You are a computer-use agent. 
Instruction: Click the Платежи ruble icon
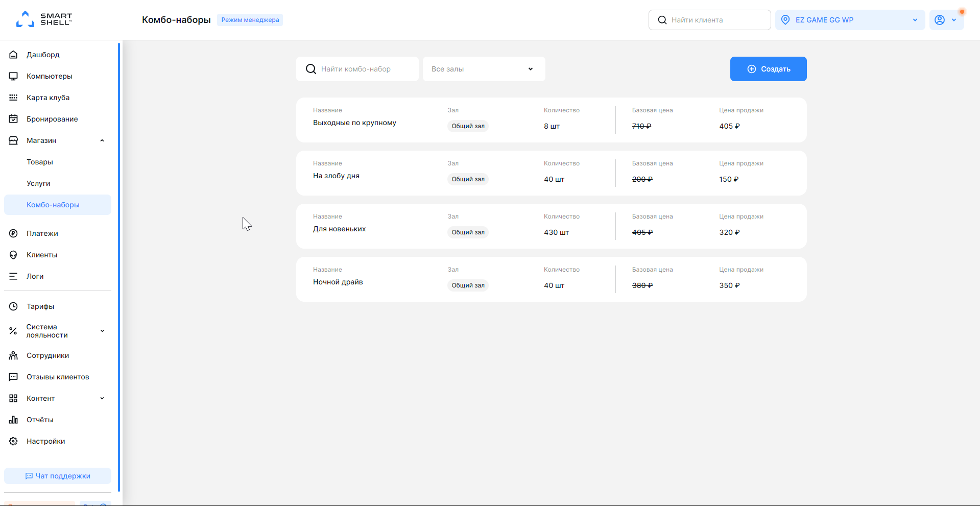click(13, 233)
